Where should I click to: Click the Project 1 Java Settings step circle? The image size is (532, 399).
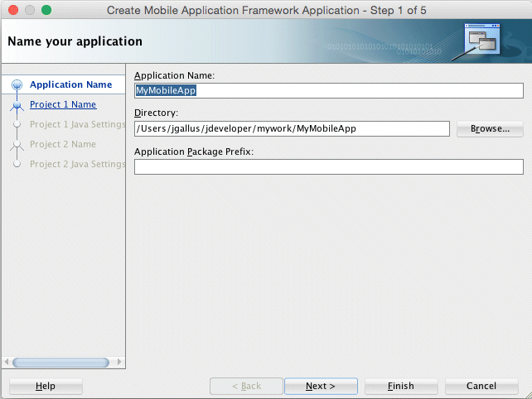[x=17, y=124]
